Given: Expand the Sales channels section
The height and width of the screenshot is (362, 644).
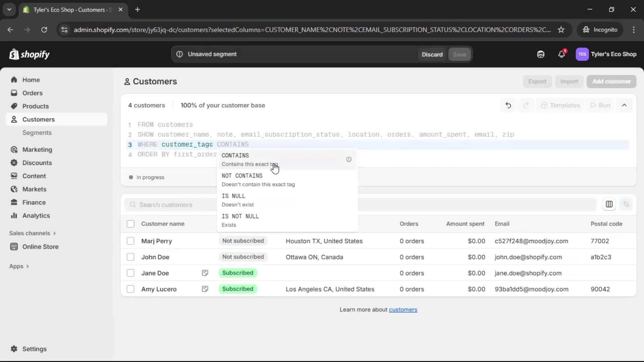Looking at the screenshot, I should tap(33, 233).
